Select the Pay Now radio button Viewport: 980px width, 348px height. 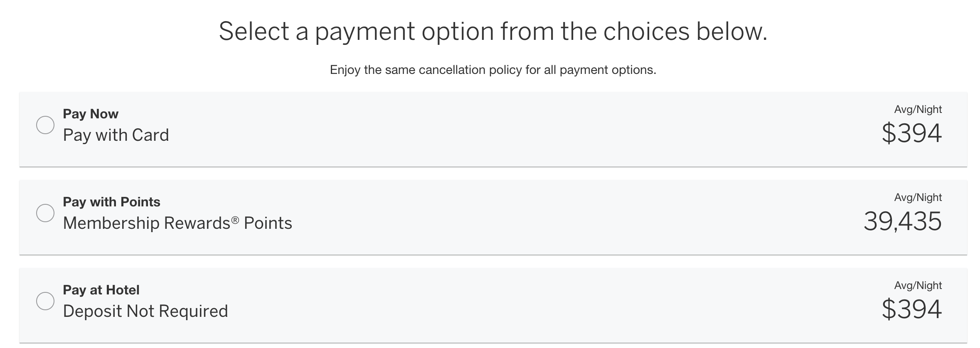(x=45, y=125)
